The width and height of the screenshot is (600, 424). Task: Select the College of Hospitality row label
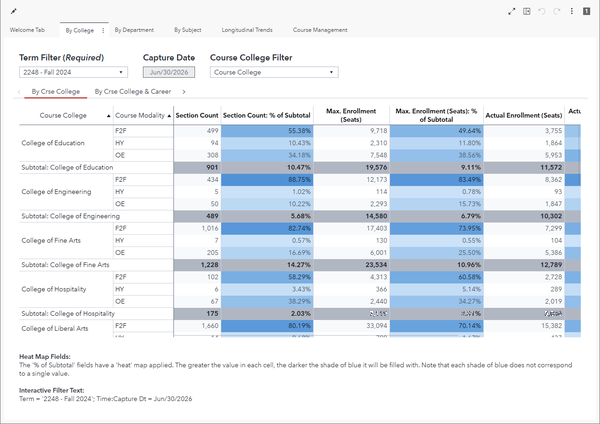54,289
